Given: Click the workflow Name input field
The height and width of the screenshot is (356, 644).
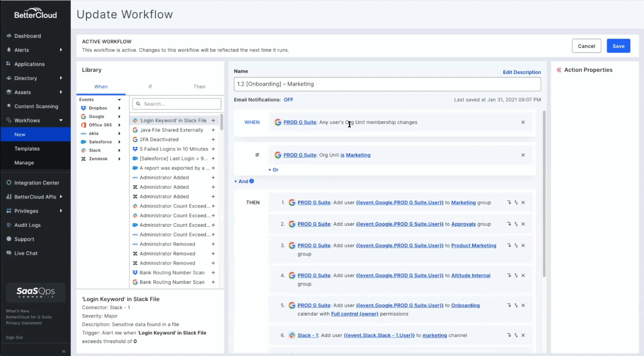Looking at the screenshot, I should click(387, 84).
